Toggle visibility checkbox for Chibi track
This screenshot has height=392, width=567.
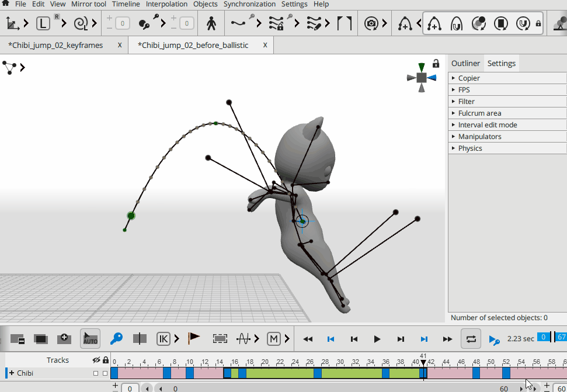click(96, 373)
